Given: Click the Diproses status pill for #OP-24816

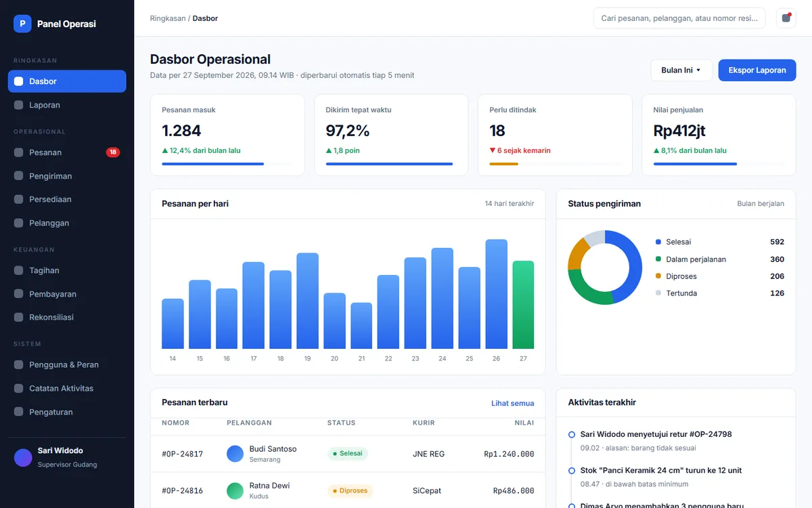Looking at the screenshot, I should coord(351,490).
